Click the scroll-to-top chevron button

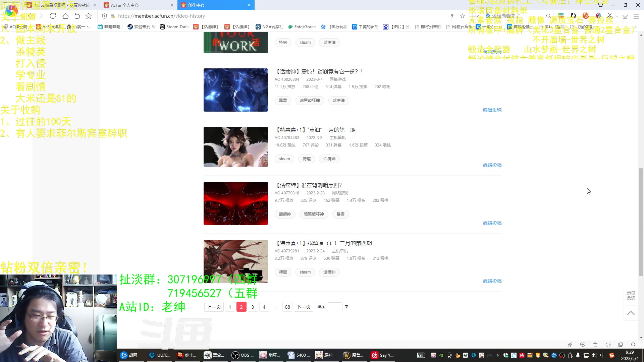pyautogui.click(x=631, y=313)
